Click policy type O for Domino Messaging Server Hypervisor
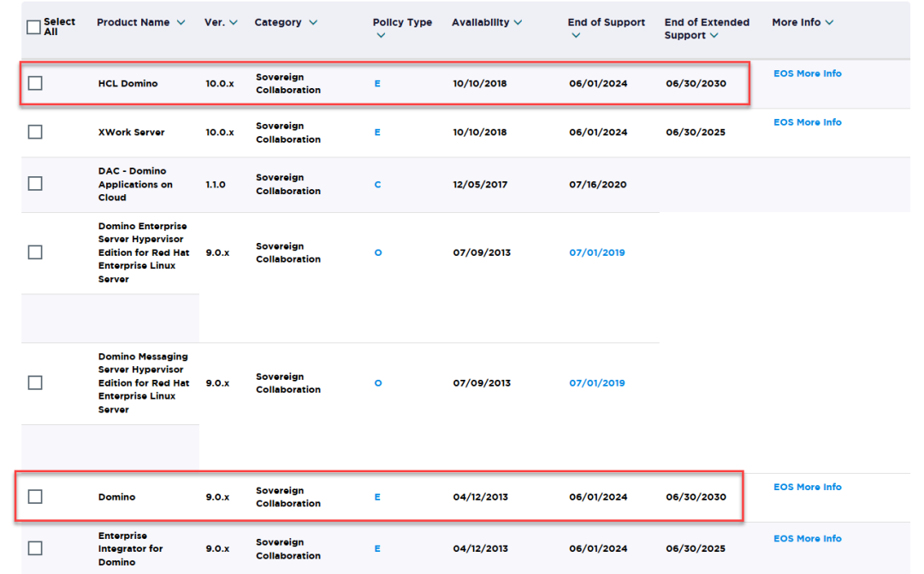The height and width of the screenshot is (574, 924). coord(378,383)
